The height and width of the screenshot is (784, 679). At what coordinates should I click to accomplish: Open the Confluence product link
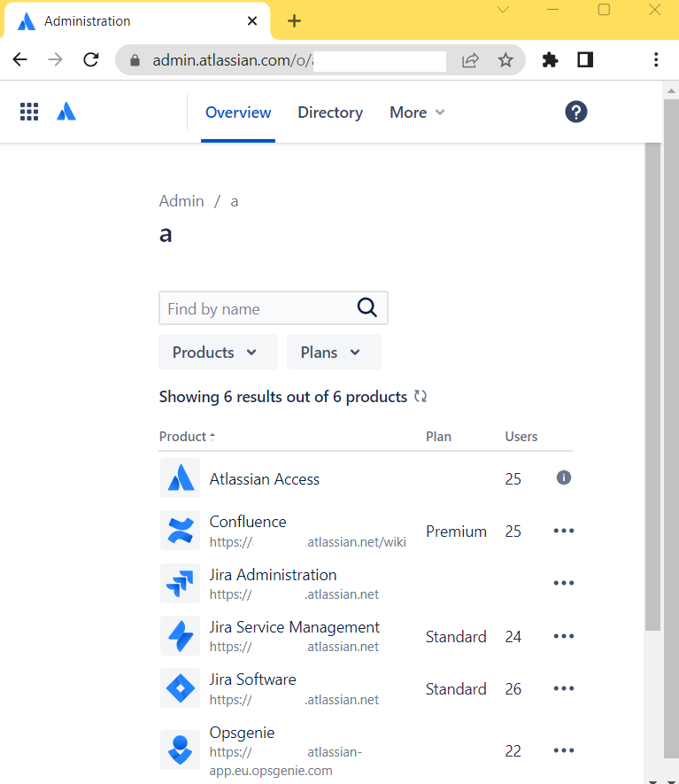248,522
